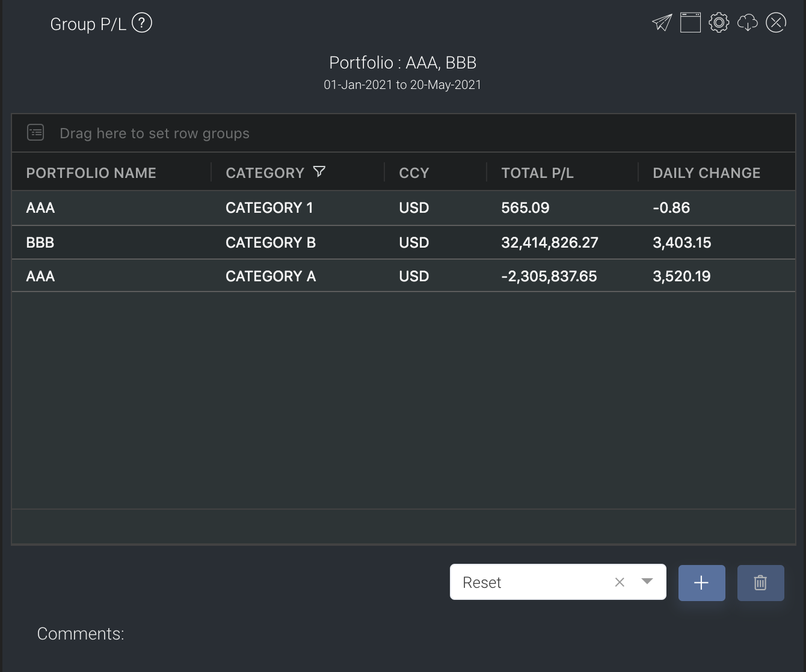Screen dimensions: 806x672
Task: Sort by the CCY column header
Action: pos(414,173)
